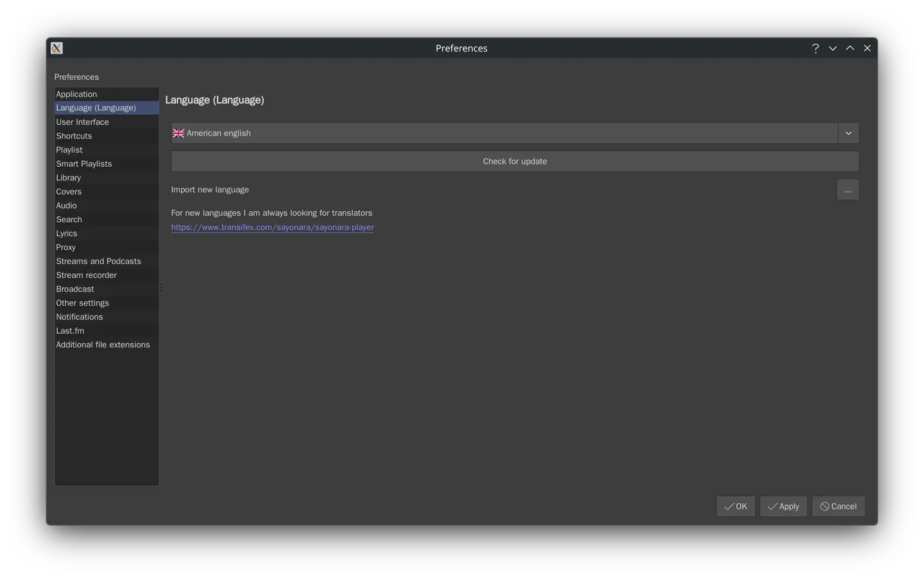Open Proxy settings
Image resolution: width=924 pixels, height=580 pixels.
(107, 247)
